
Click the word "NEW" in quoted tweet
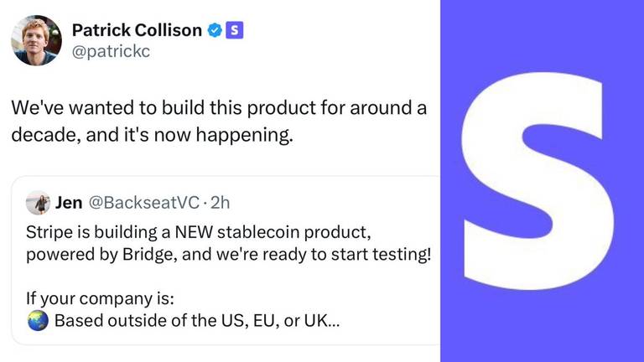[194, 232]
